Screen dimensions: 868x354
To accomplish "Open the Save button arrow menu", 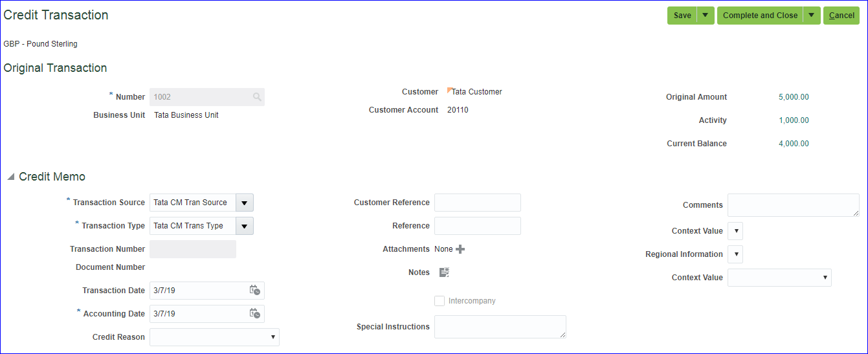I will [706, 16].
